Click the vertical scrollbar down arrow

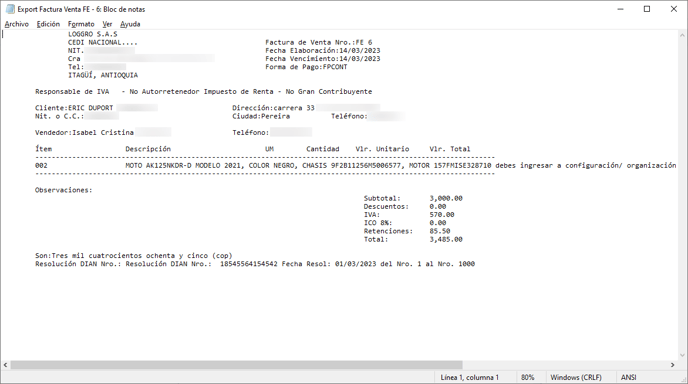pyautogui.click(x=682, y=355)
